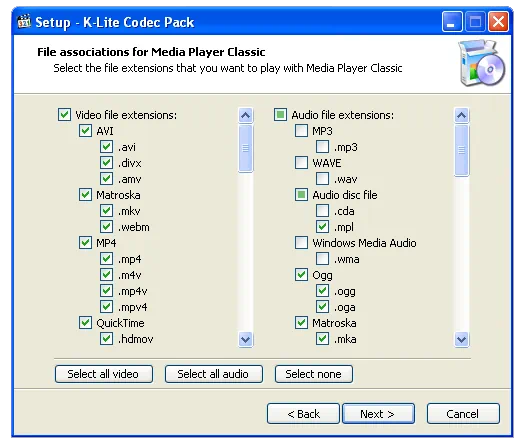Click the Select all audio button
The height and width of the screenshot is (444, 522).
tap(214, 374)
